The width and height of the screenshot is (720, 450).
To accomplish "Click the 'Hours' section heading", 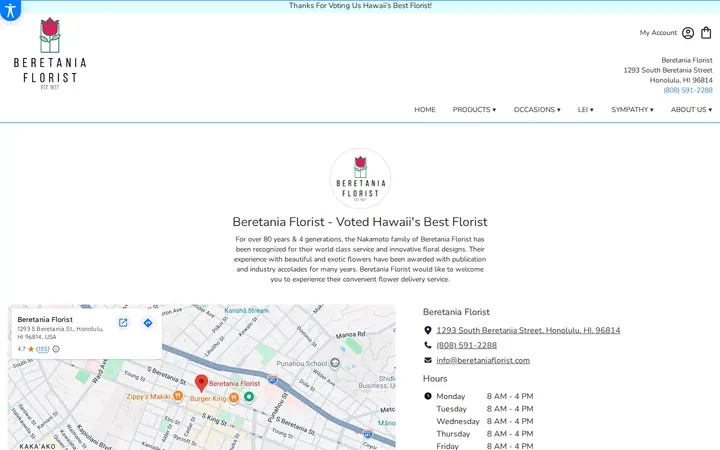I will pos(435,379).
